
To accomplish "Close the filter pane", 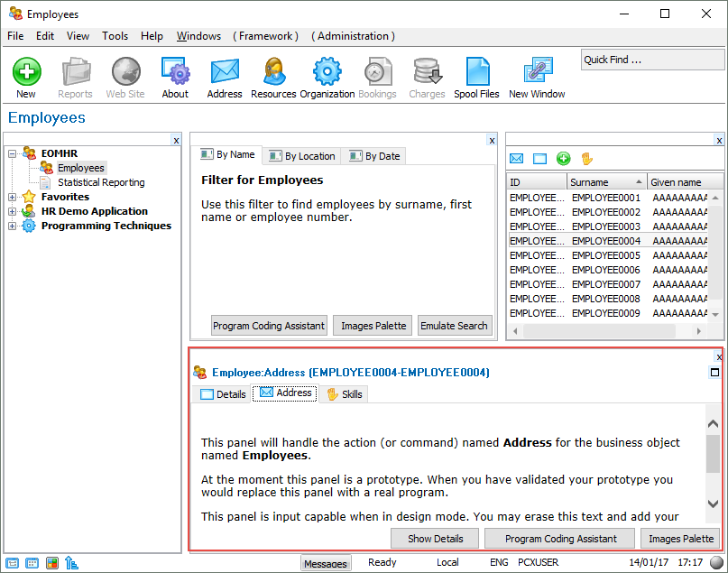I will 493,140.
